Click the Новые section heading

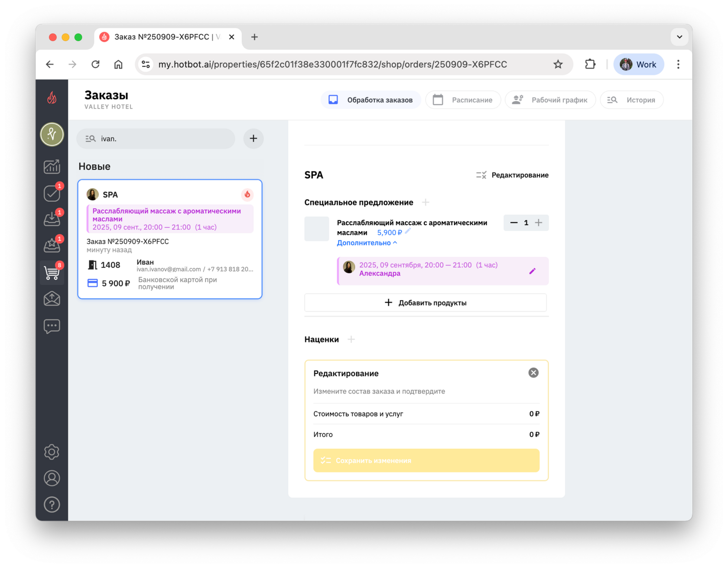point(94,166)
